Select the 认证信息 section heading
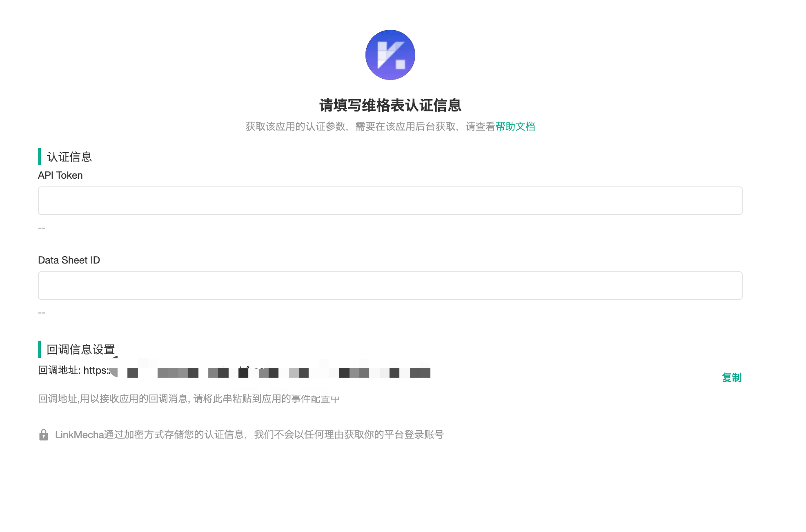This screenshot has width=806, height=532. [x=69, y=157]
